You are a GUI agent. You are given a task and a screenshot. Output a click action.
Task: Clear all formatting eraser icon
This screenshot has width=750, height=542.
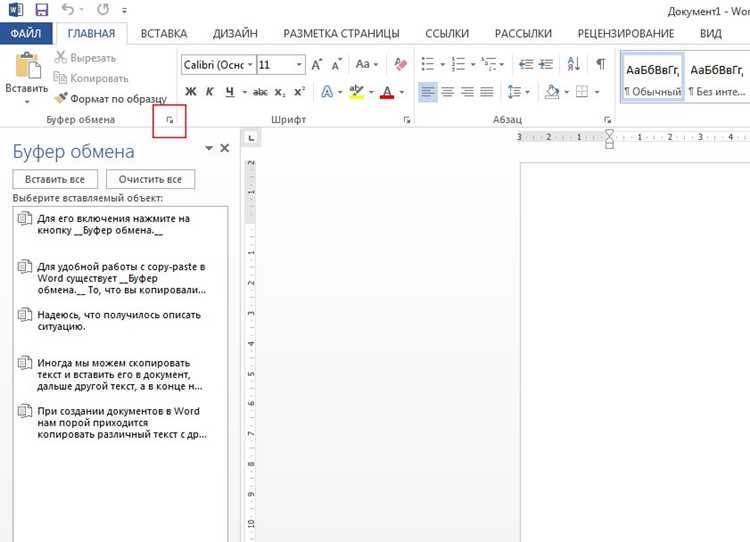[400, 64]
